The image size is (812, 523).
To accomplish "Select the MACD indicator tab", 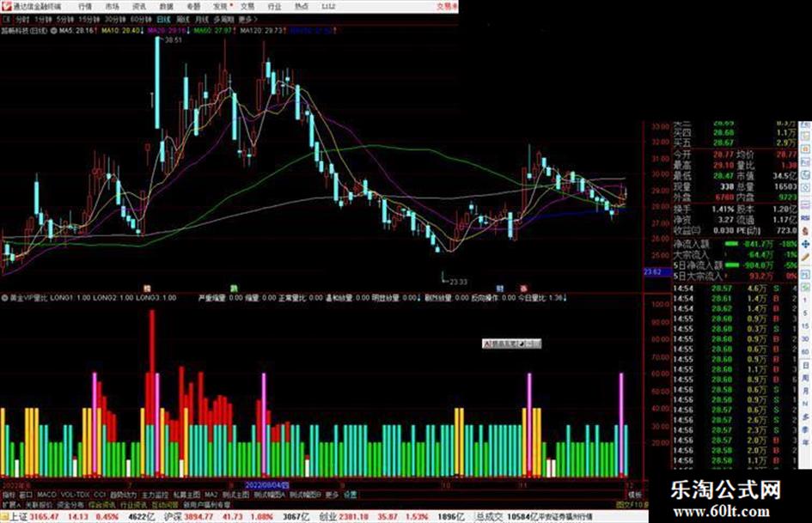I will pos(46,495).
